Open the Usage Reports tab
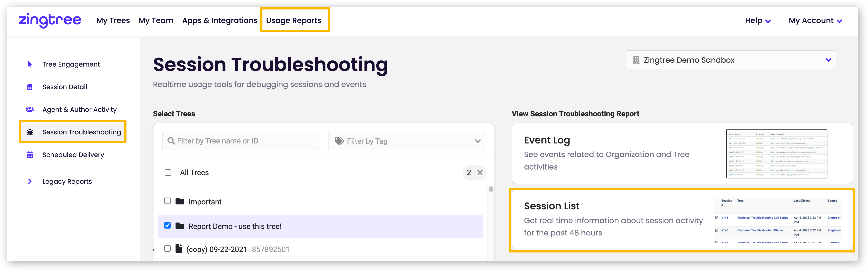The image size is (868, 271). (294, 20)
